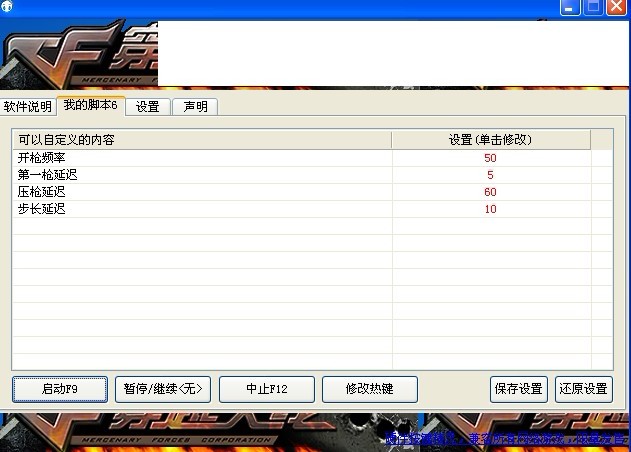The image size is (631, 452).
Task: Open the blue link at bottom right
Action: coord(507,439)
